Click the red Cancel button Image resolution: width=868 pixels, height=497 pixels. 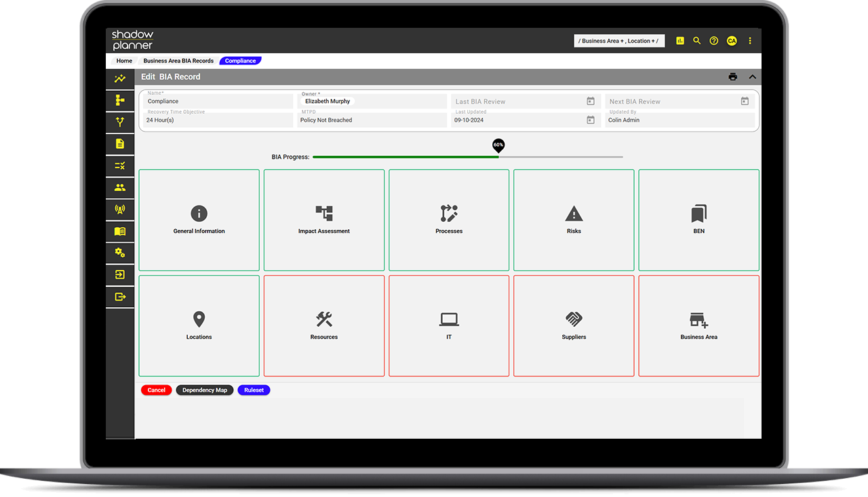[x=156, y=391]
